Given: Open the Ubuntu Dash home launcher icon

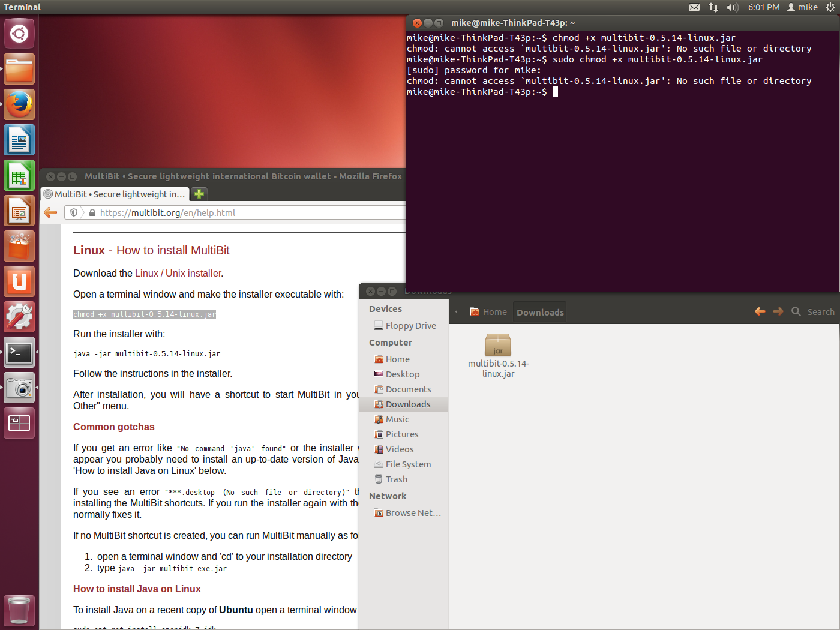Looking at the screenshot, I should coord(19,34).
